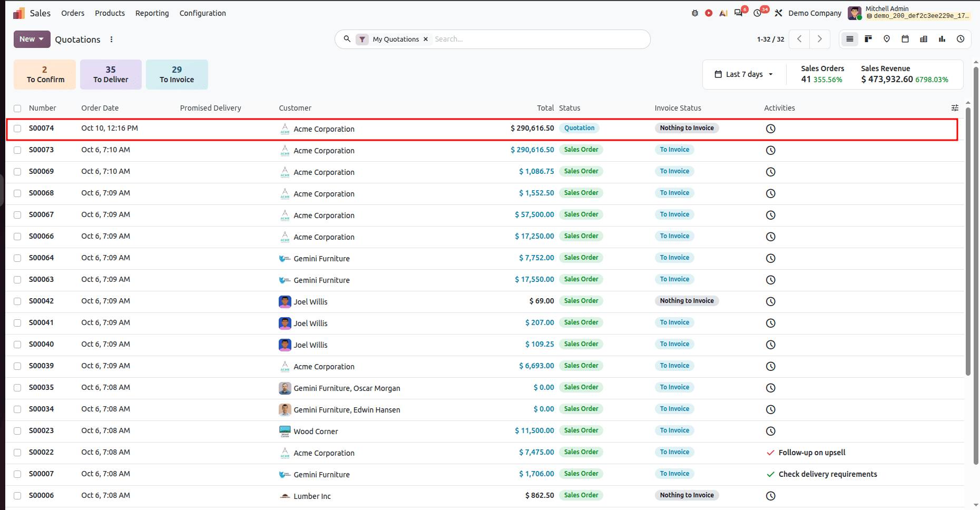This screenshot has height=510, width=980.
Task: Open the Demo Company switcher
Action: click(x=815, y=13)
